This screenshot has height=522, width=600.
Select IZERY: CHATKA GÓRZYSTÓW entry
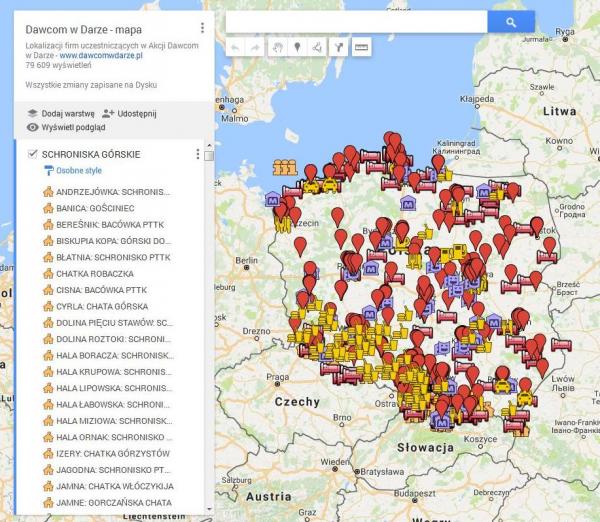[113, 454]
